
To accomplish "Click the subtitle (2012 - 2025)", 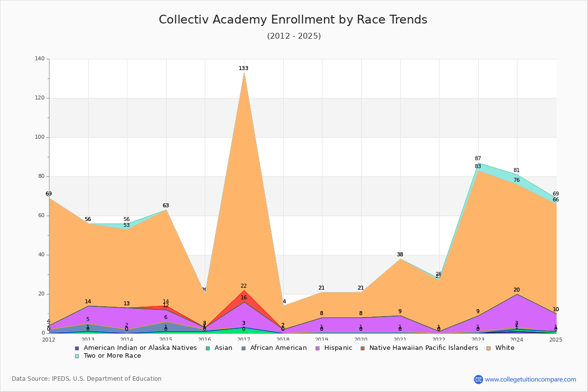I will coord(294,36).
